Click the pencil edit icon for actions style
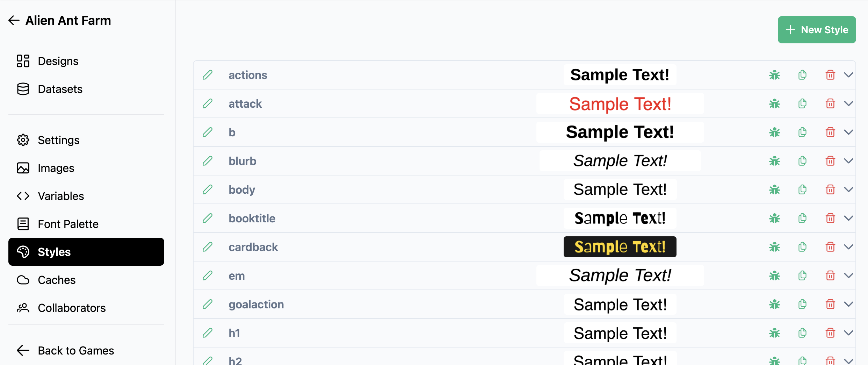Viewport: 868px width, 365px height. [x=208, y=75]
